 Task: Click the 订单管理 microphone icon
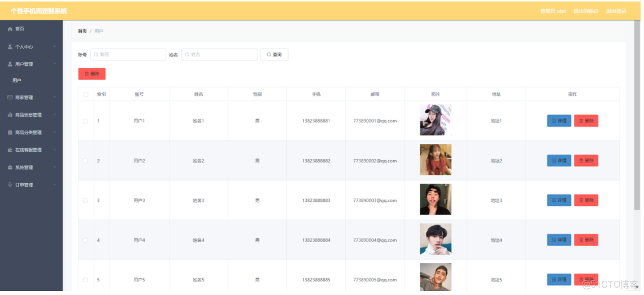point(10,184)
